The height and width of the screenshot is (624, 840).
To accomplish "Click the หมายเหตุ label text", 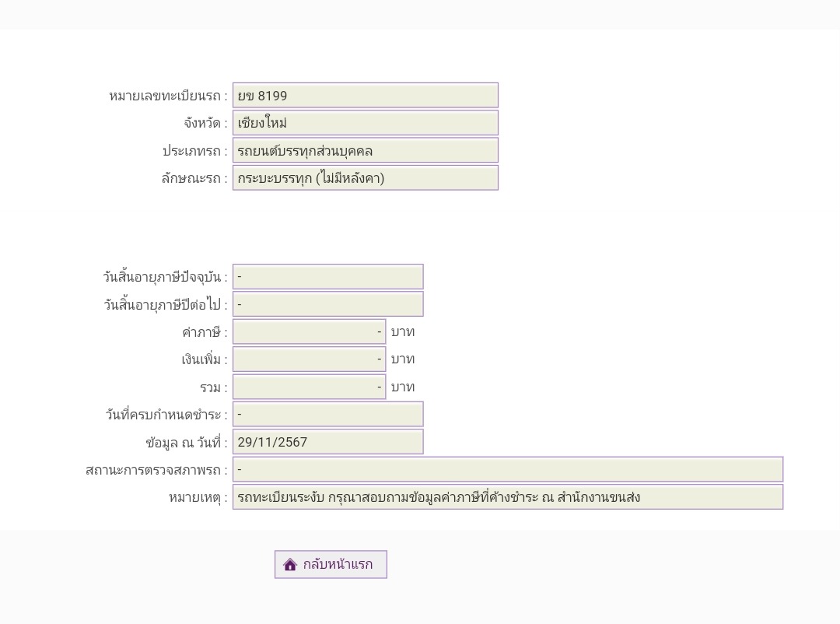I will coord(198,498).
